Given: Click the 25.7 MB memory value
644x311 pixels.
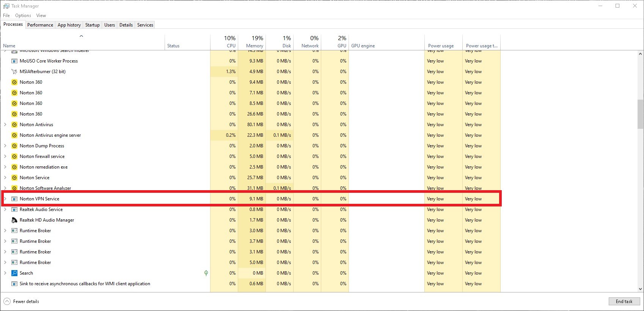Looking at the screenshot, I should click(x=255, y=178).
